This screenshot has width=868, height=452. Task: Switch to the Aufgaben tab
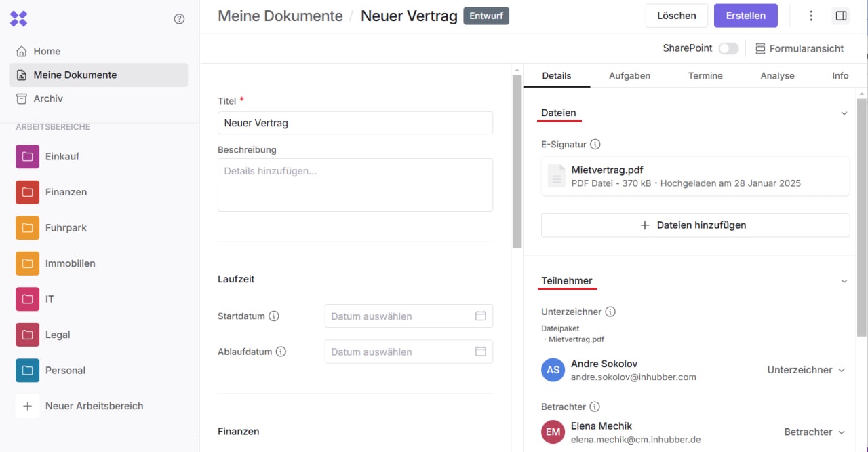point(629,76)
